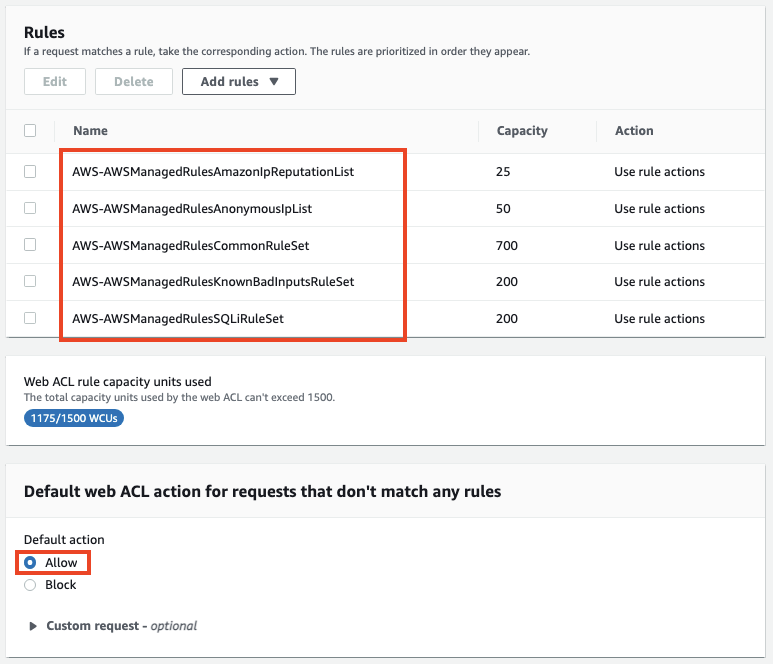773x664 pixels.
Task: Tick checkbox for AnonymousIpList rule
Action: click(x=30, y=208)
